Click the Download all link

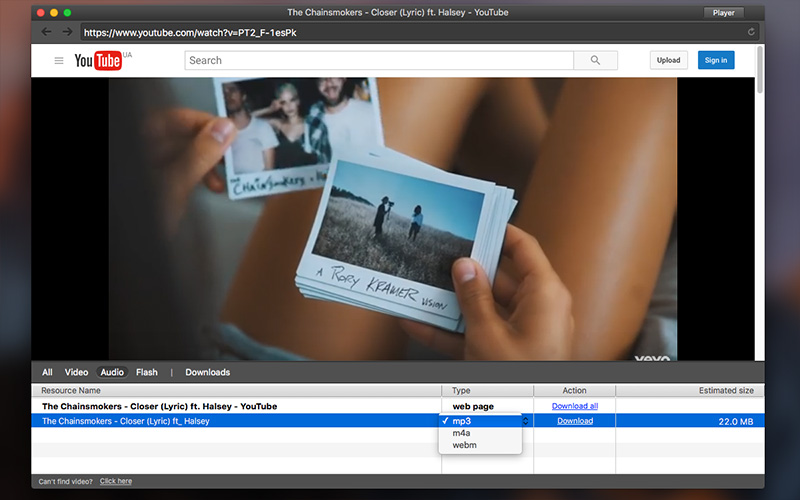[x=574, y=406]
